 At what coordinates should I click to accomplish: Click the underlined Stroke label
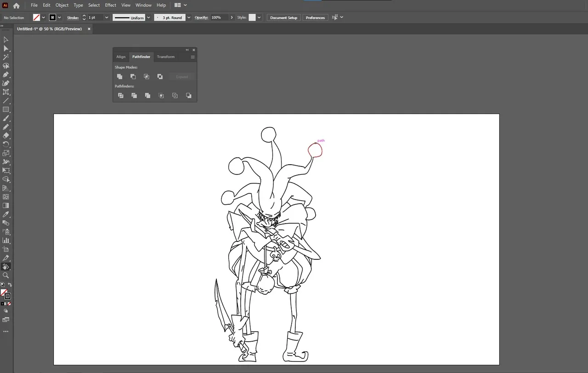(x=73, y=17)
